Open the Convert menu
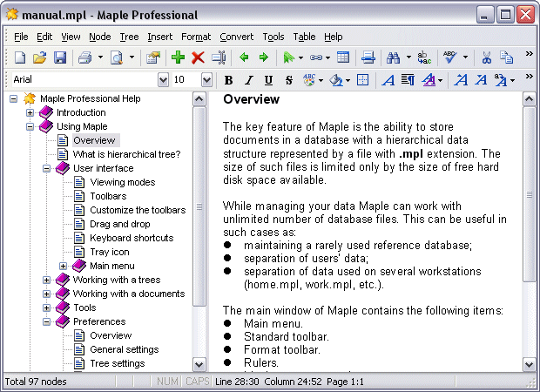540x392 pixels. (x=237, y=37)
